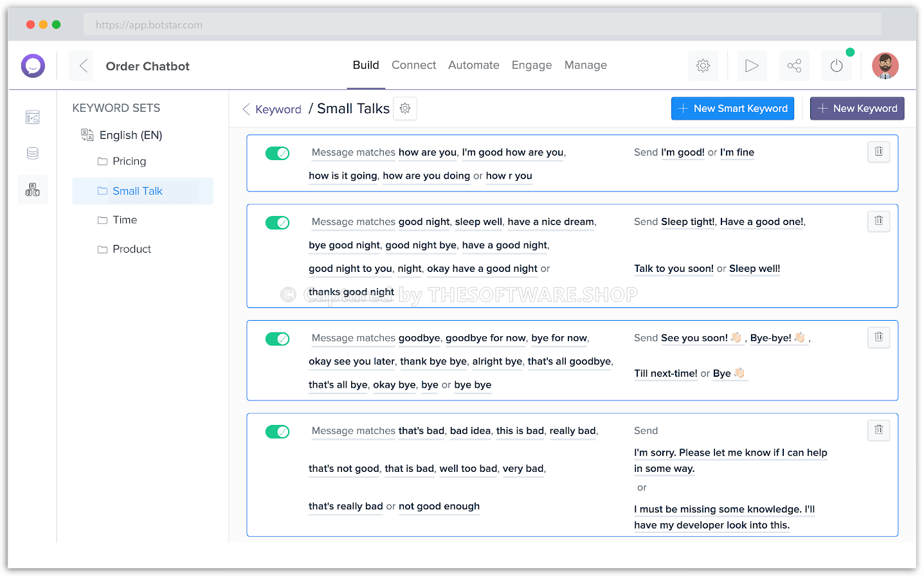Open the database sidebar icon

(x=33, y=153)
